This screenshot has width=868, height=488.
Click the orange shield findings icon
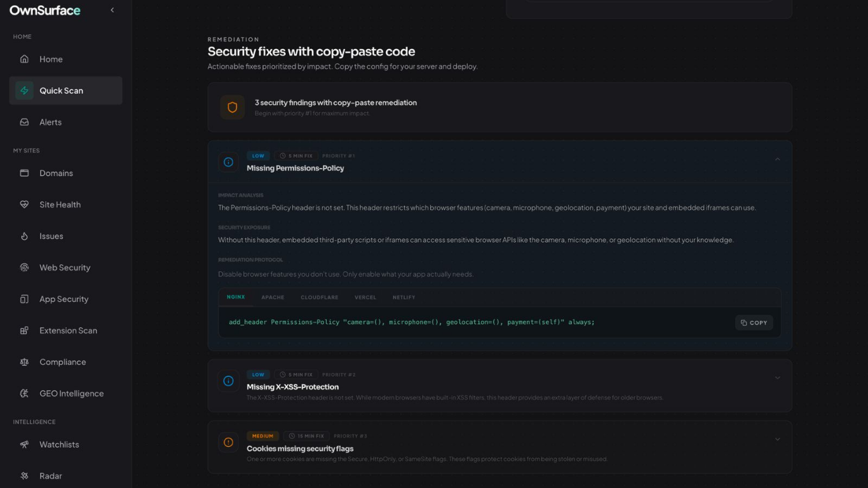click(x=233, y=107)
